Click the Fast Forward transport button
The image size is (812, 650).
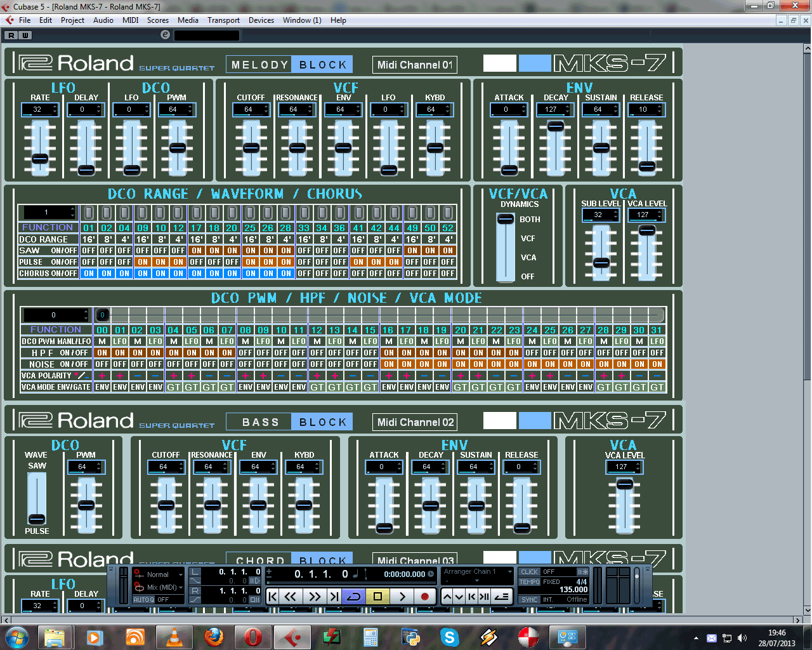coord(314,596)
